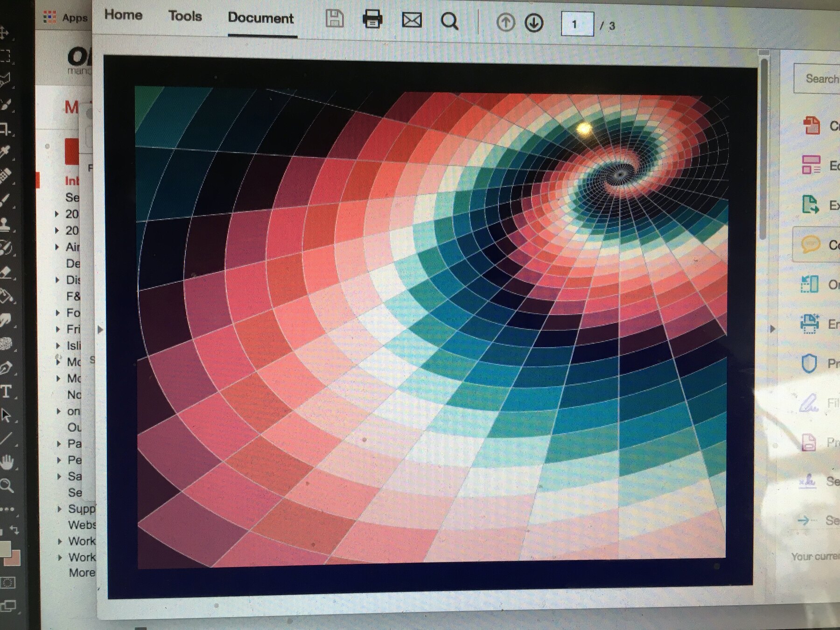This screenshot has width=840, height=630.
Task: Expand the 'Pa' tree item in browser sidebar
Action: (59, 444)
